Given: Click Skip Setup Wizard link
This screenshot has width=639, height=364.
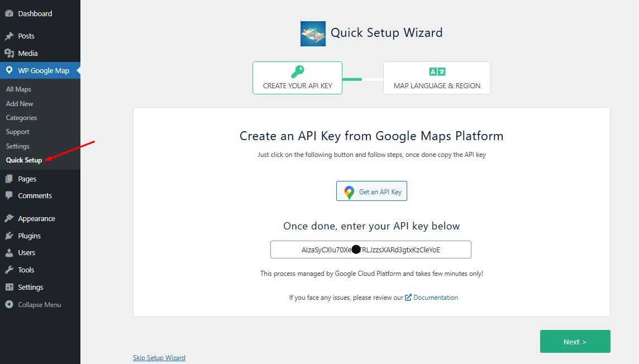Looking at the screenshot, I should click(x=159, y=358).
